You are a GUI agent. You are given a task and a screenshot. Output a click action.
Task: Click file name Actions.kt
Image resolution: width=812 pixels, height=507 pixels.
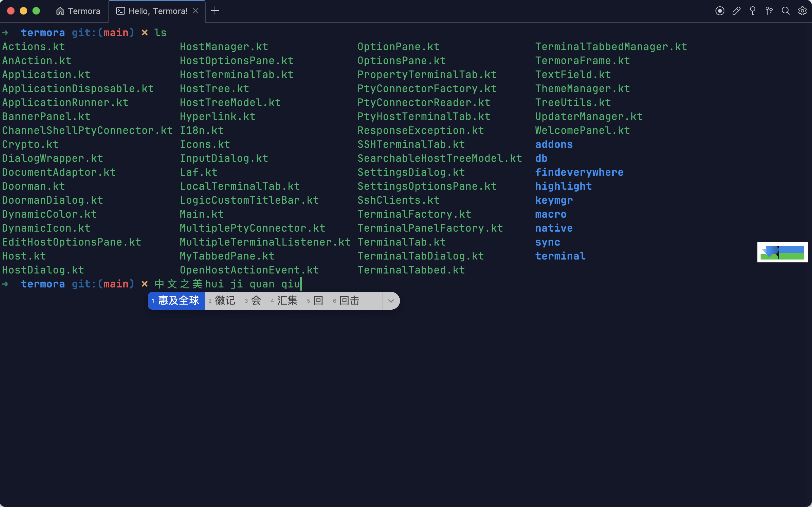click(x=34, y=47)
